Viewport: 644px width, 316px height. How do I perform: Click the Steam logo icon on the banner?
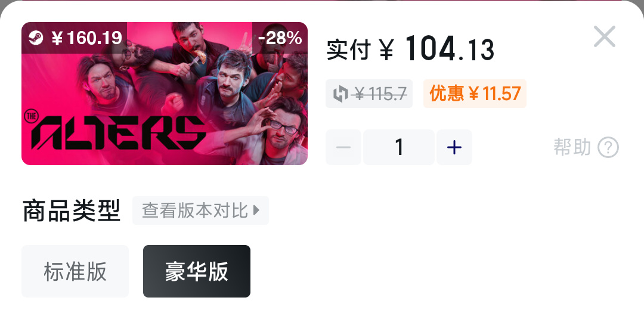[36, 38]
